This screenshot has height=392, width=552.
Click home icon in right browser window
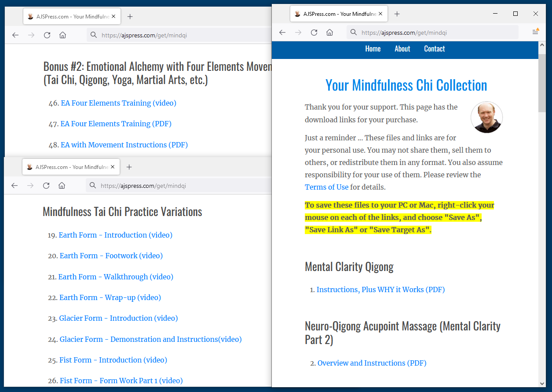pos(329,33)
